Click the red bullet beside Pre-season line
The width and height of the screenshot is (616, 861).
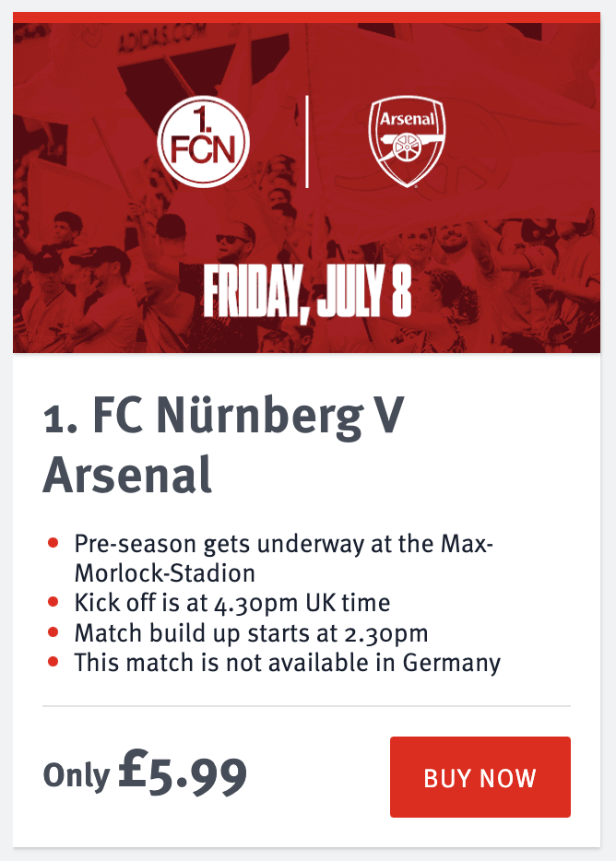pyautogui.click(x=53, y=543)
